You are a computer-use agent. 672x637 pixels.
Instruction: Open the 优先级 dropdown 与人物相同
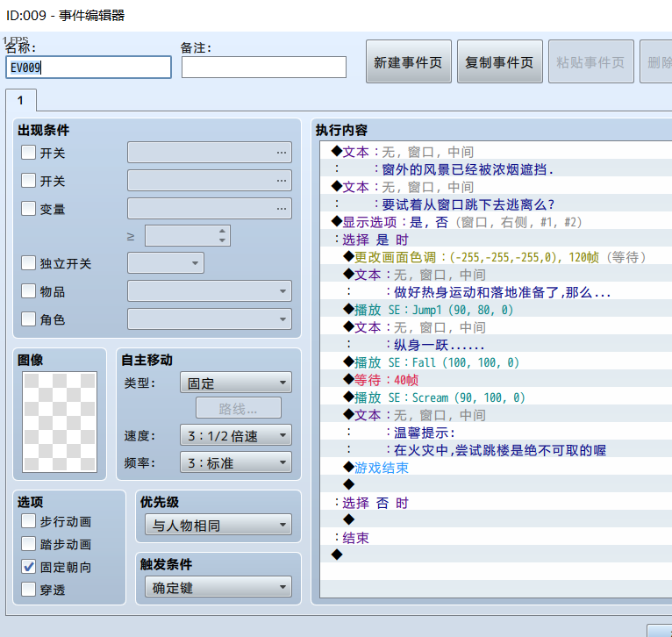(x=218, y=525)
